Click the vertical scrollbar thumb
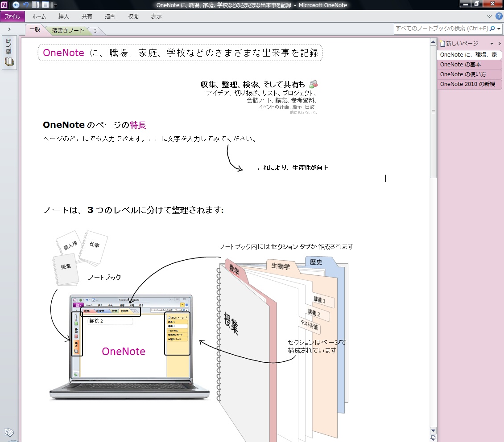This screenshot has width=504, height=442. pos(433,111)
